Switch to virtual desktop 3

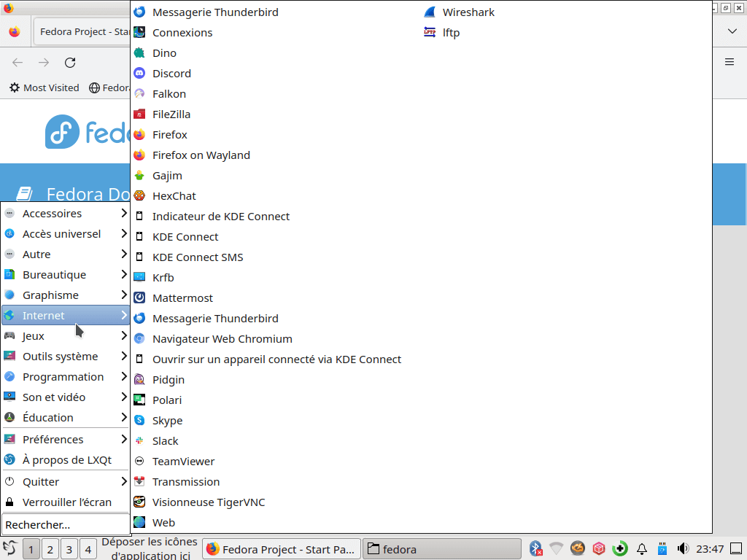[x=69, y=550]
